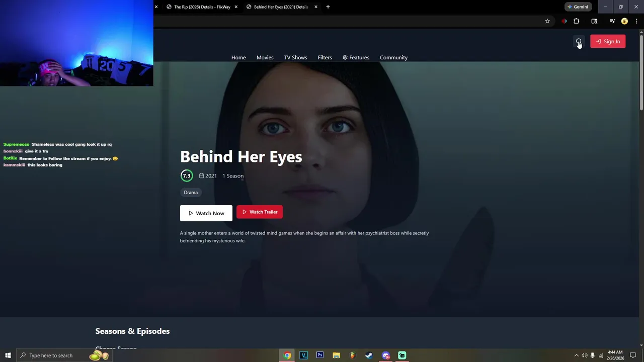Image resolution: width=644 pixels, height=362 pixels.
Task: Open the green Streamlabs taskbar icon
Action: 402,355
